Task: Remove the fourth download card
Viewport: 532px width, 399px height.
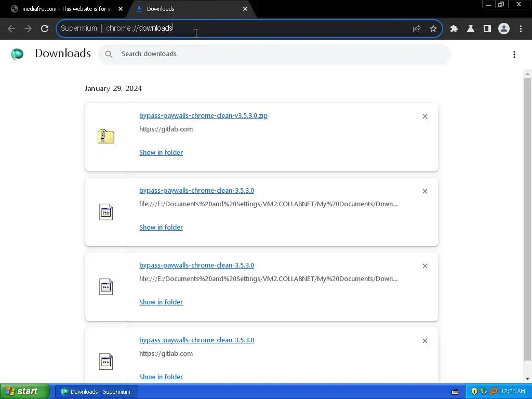Action: pyautogui.click(x=425, y=341)
